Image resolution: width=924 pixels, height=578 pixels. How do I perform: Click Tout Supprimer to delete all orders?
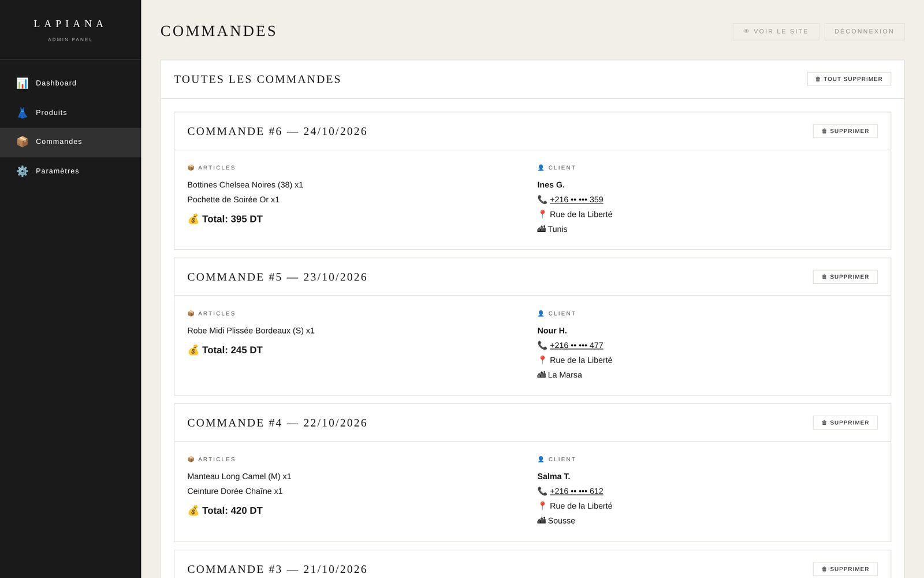click(x=849, y=79)
